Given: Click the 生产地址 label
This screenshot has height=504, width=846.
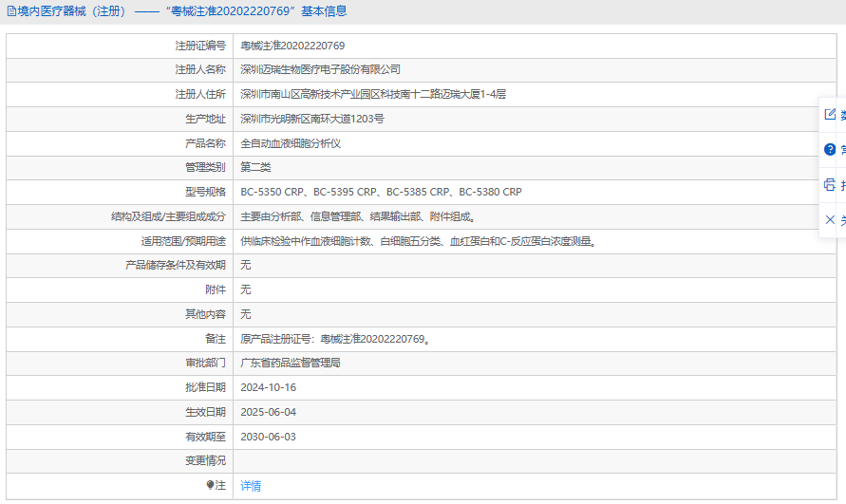Looking at the screenshot, I should [x=205, y=119].
